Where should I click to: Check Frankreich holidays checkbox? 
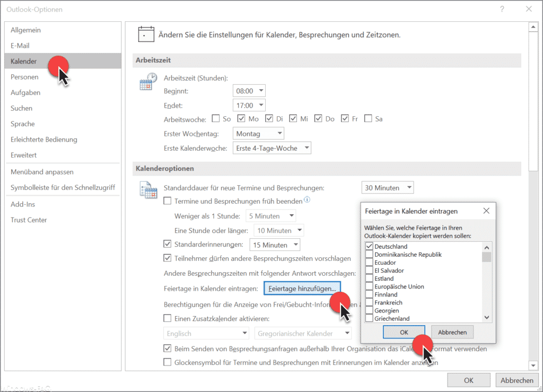[369, 302]
